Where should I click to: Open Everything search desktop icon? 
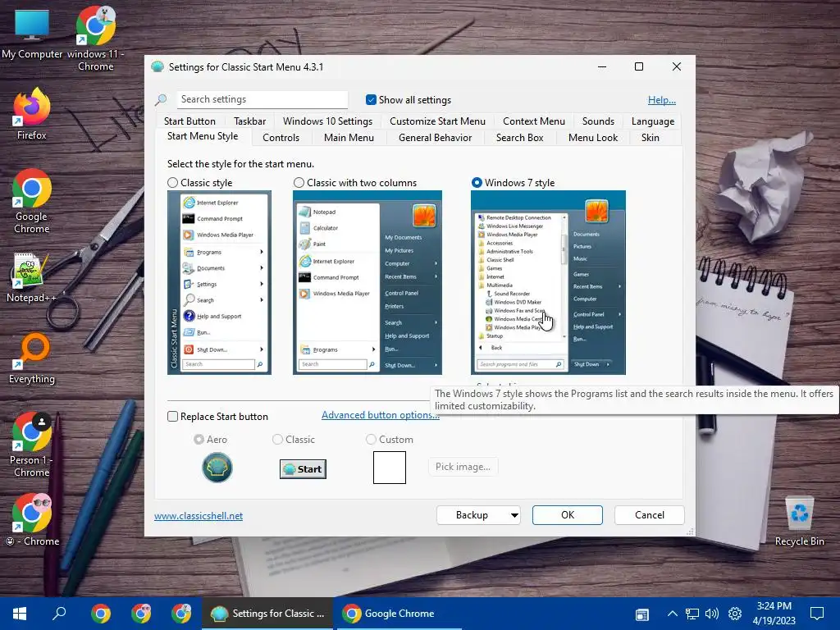[32, 358]
